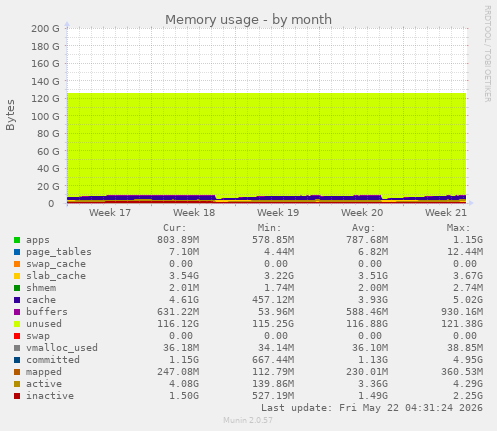This screenshot has width=497, height=431.
Task: Click the graph title 'Memory usage - by month'
Action: coord(248,20)
